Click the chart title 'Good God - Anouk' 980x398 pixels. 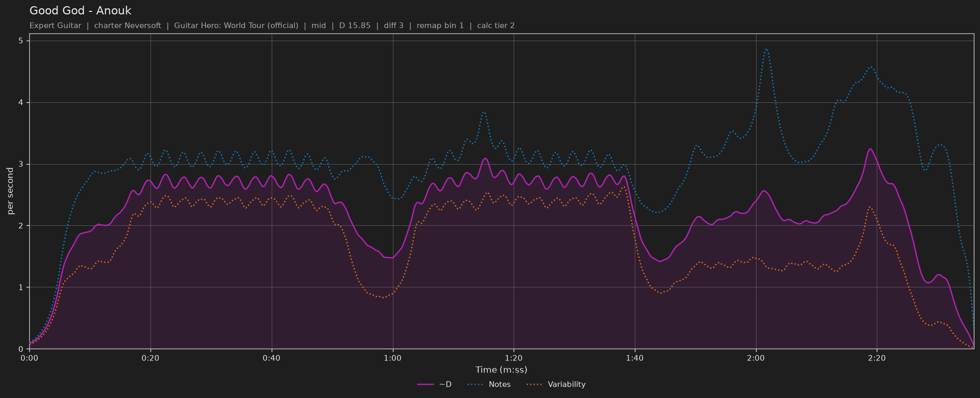[x=81, y=11]
